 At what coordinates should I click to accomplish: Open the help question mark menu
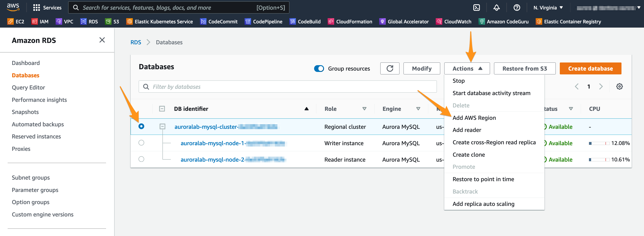[517, 8]
